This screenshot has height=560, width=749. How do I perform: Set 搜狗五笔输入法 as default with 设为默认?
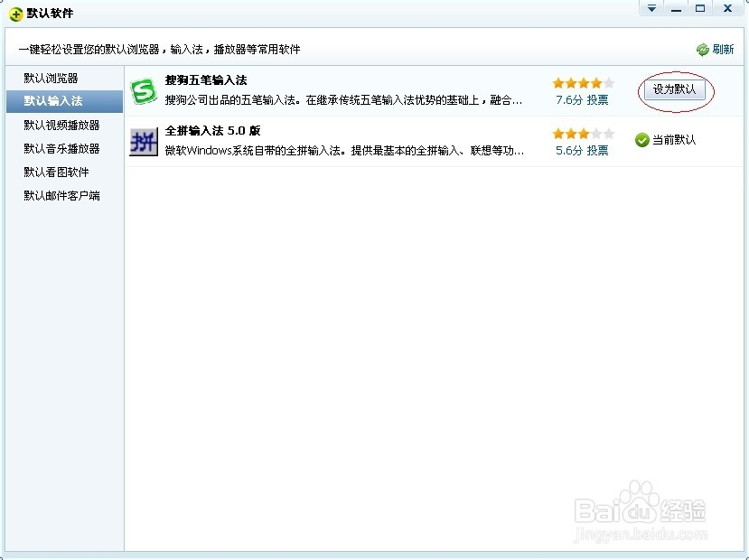click(x=675, y=89)
